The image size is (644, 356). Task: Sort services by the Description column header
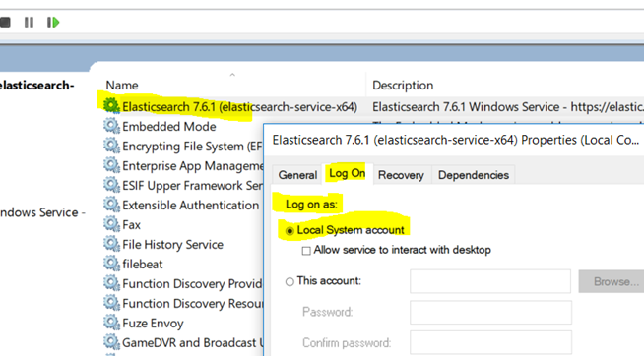click(x=403, y=85)
